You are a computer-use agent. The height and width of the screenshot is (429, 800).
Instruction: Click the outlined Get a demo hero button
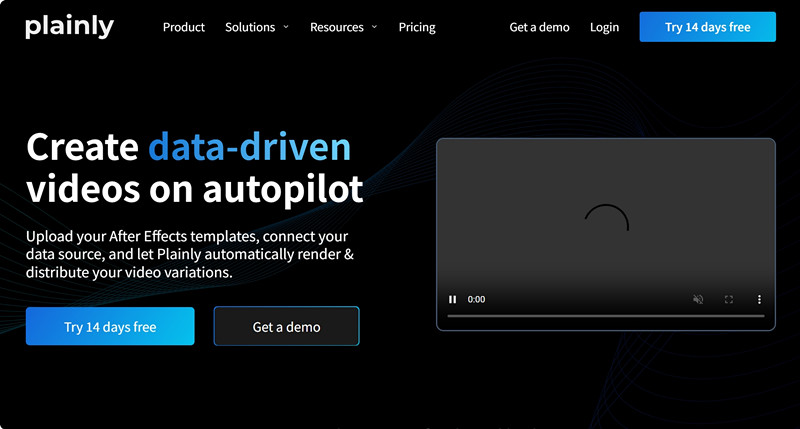click(x=286, y=326)
